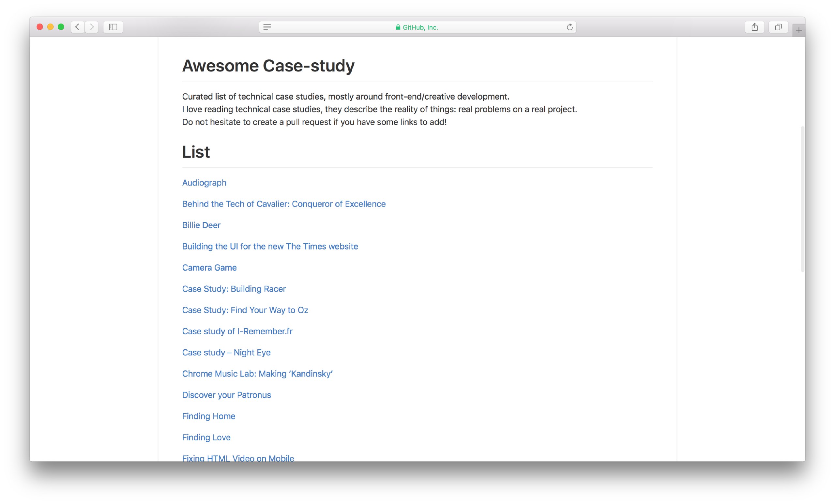Open the Camera Game link
Viewport: 835px width, 504px height.
pyautogui.click(x=209, y=267)
